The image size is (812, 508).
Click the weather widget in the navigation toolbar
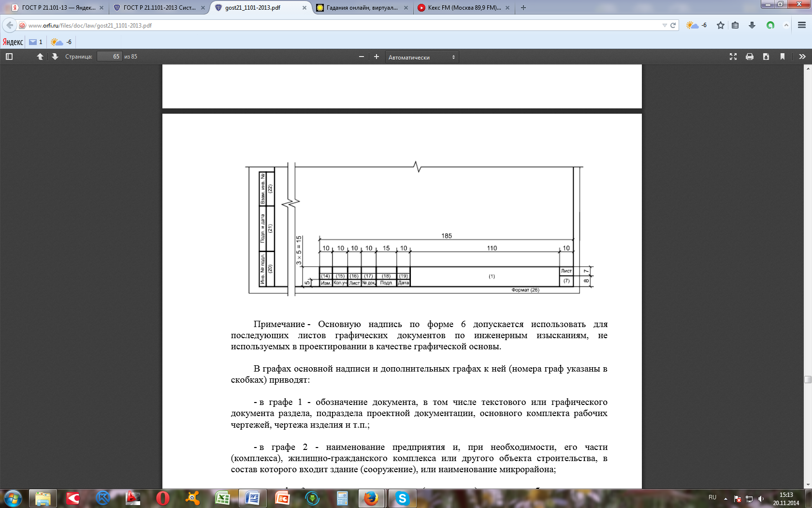point(696,25)
